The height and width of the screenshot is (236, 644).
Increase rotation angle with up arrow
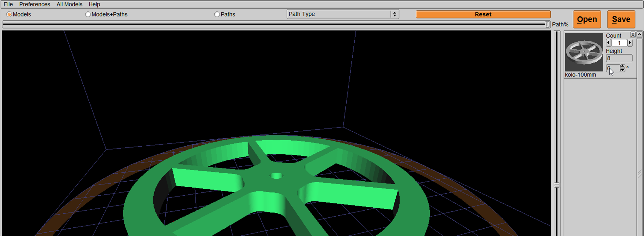coord(622,66)
